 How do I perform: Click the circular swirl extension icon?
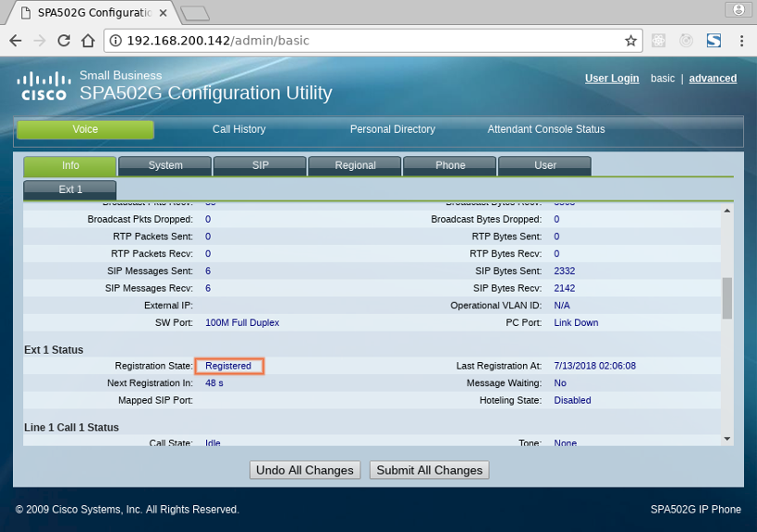(686, 41)
